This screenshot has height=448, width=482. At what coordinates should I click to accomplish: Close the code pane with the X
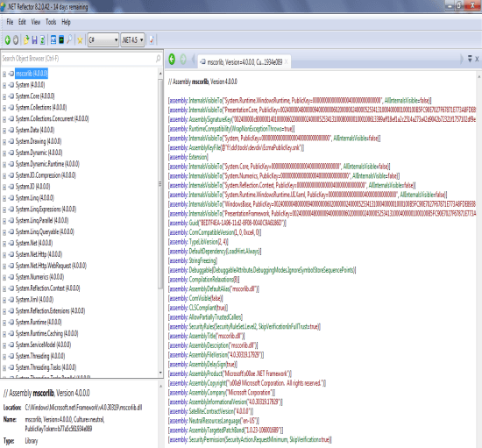click(x=477, y=59)
